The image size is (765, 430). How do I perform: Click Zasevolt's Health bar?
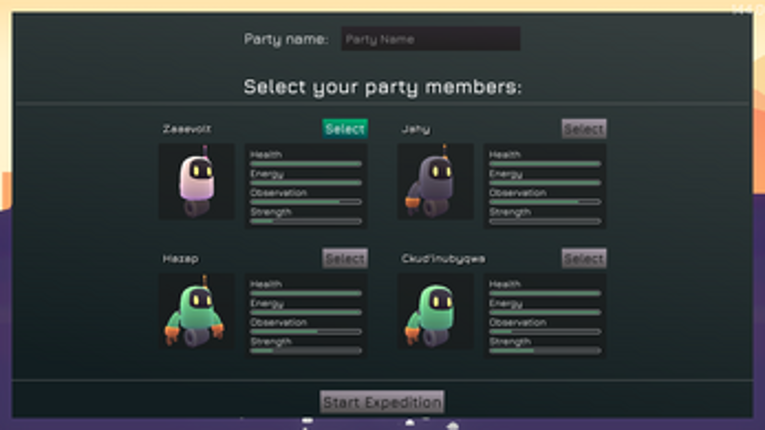click(x=305, y=163)
